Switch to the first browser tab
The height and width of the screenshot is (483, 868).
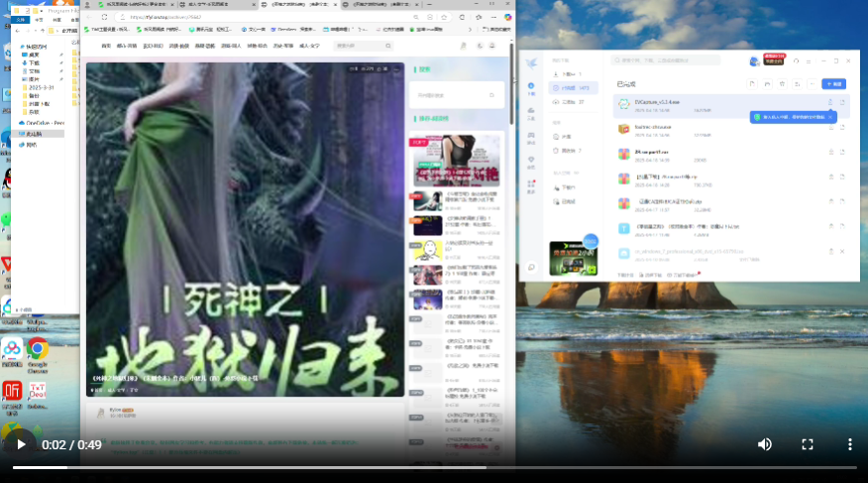[x=137, y=4]
